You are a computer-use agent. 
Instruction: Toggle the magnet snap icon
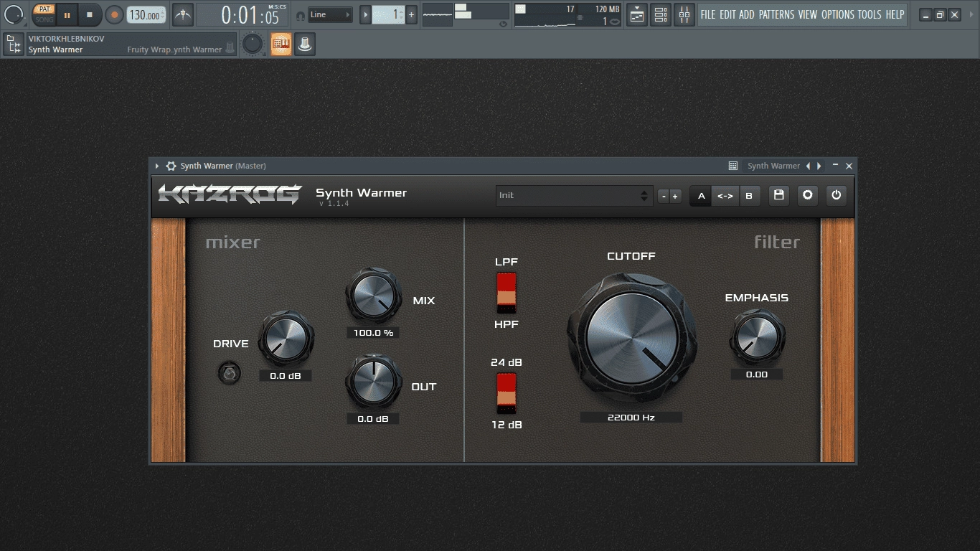coord(300,15)
